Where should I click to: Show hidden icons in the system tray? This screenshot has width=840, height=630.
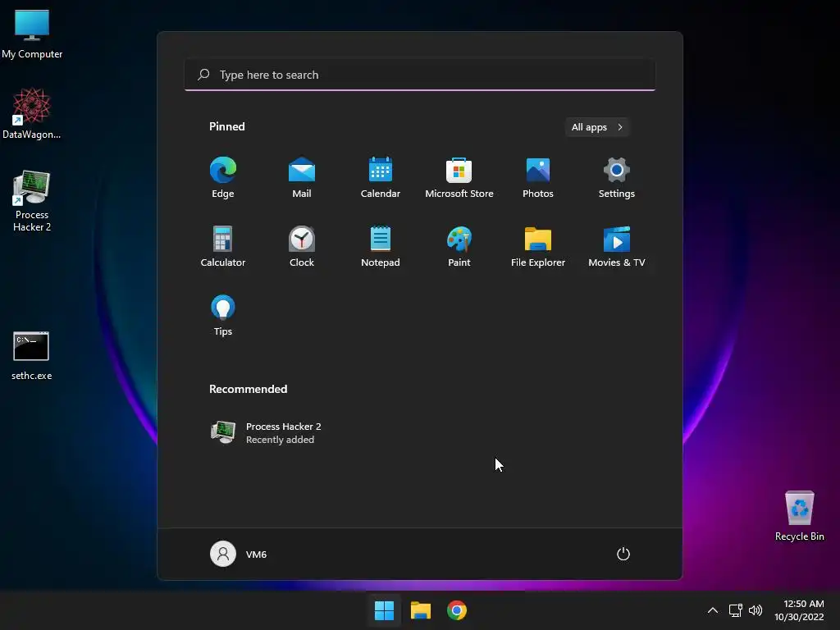click(713, 610)
